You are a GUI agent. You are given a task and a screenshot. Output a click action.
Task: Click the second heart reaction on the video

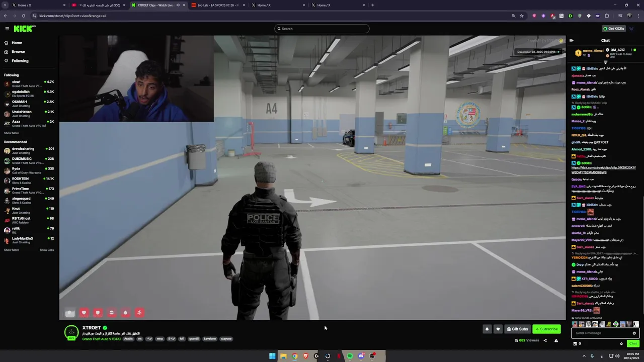coord(98,313)
